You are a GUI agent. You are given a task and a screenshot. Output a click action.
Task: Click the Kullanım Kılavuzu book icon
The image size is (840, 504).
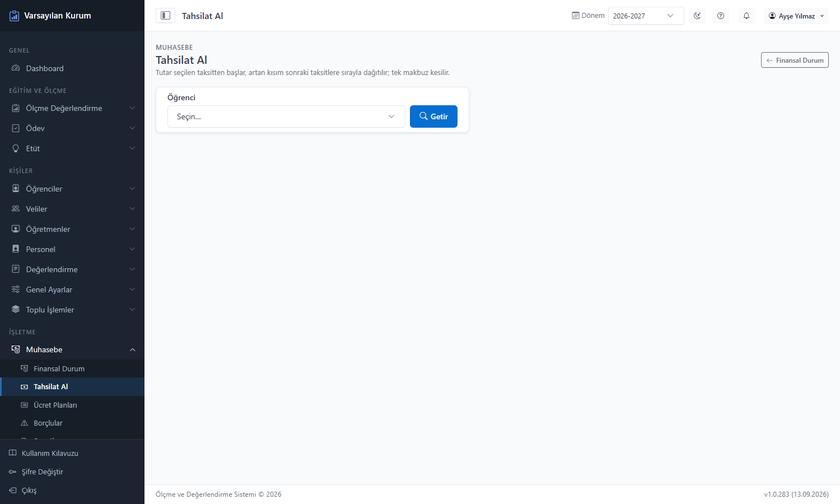13,453
